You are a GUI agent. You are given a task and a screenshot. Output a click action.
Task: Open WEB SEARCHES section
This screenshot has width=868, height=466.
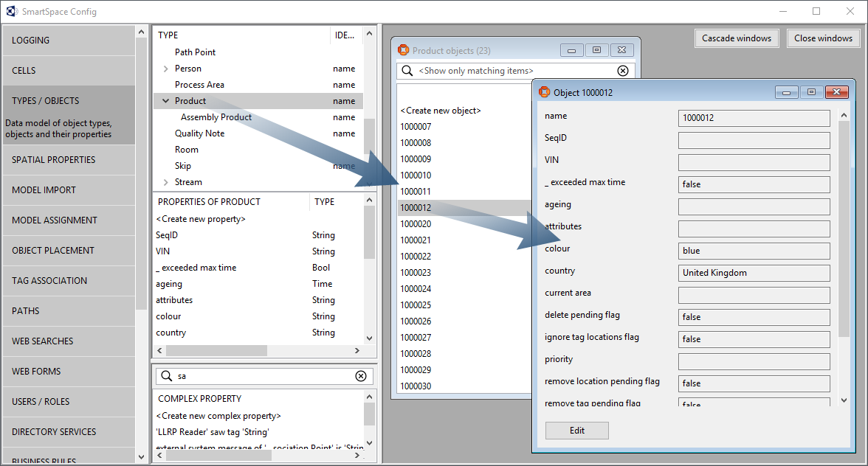click(x=69, y=341)
